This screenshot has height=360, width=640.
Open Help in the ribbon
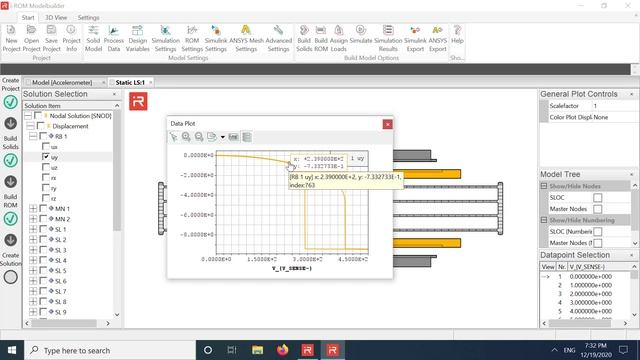[x=457, y=35]
